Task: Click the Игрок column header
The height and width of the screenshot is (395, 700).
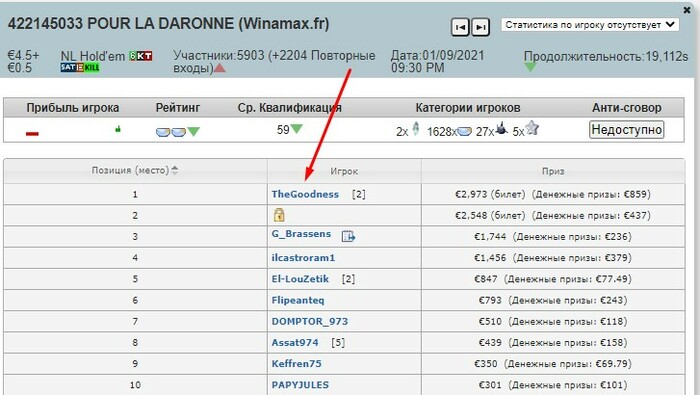Action: pyautogui.click(x=344, y=171)
